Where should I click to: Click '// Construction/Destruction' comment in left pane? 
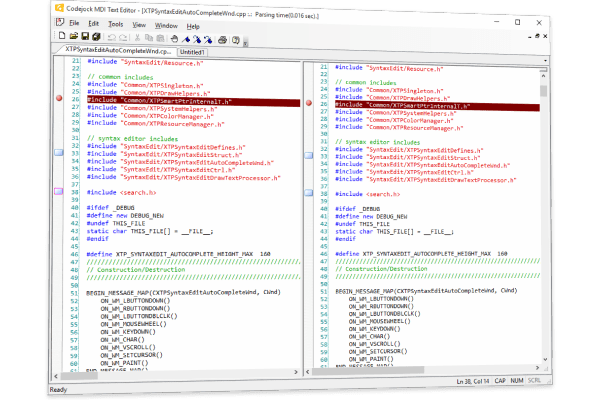click(136, 269)
